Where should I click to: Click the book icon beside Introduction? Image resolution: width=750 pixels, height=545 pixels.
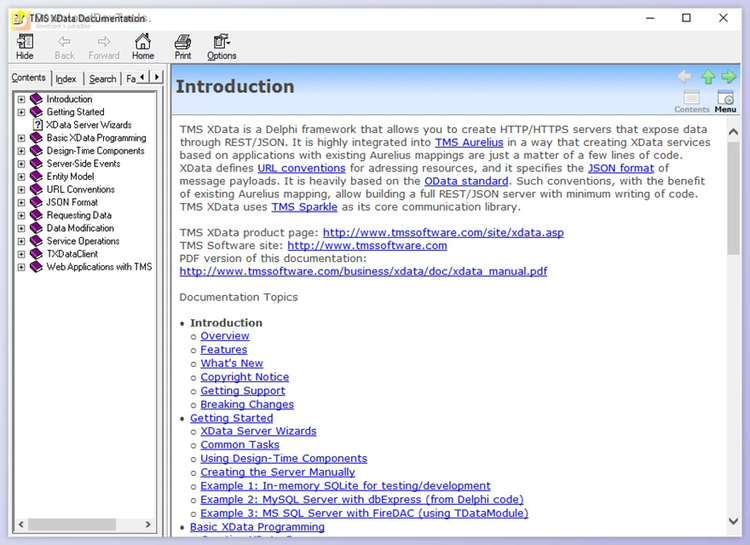pos(36,100)
